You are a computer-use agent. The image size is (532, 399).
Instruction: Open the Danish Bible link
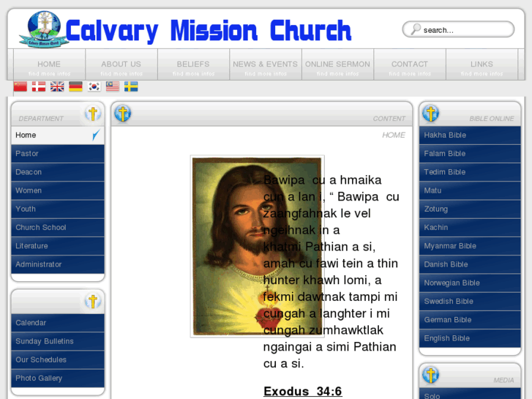pyautogui.click(x=470, y=264)
